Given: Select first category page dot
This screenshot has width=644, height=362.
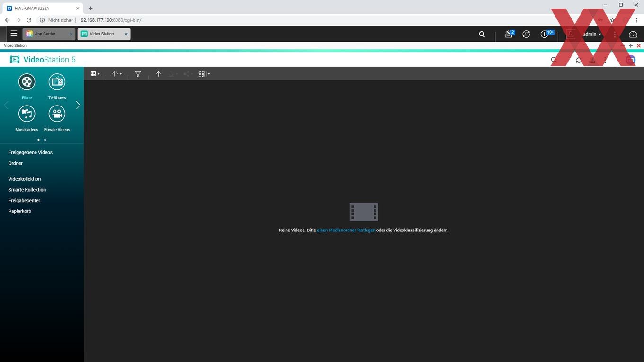Looking at the screenshot, I should [x=38, y=140].
